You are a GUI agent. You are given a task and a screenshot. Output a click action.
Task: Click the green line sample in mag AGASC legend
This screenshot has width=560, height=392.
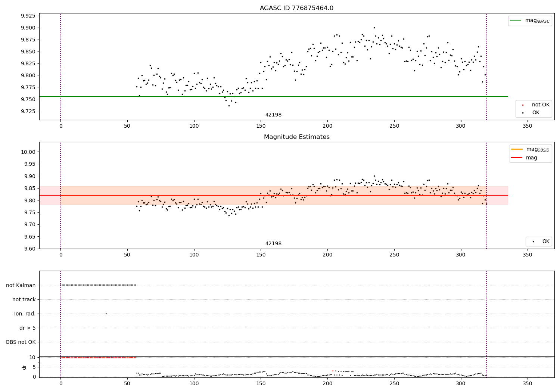point(516,21)
